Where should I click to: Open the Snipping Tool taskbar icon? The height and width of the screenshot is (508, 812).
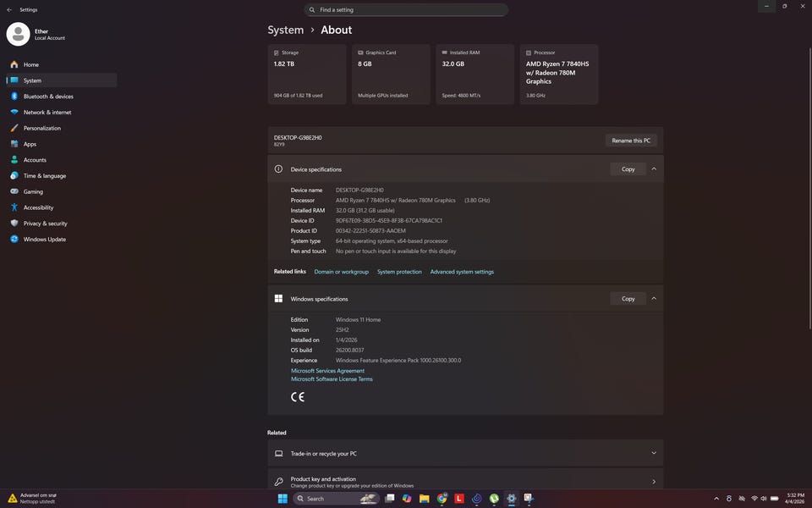point(529,499)
